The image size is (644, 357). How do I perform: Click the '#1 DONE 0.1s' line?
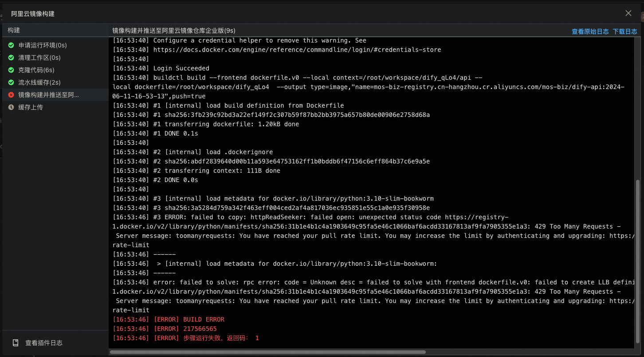pos(155,133)
